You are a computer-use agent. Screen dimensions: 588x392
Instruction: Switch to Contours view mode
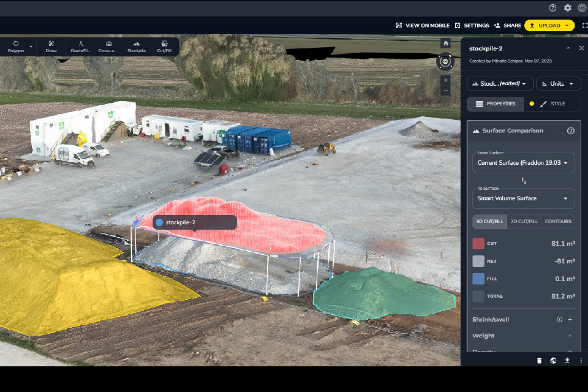[558, 221]
